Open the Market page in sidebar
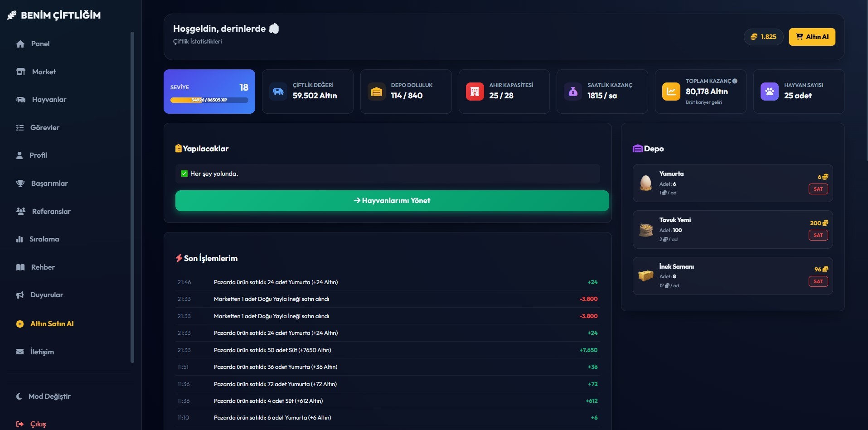The width and height of the screenshot is (868, 430). 44,72
